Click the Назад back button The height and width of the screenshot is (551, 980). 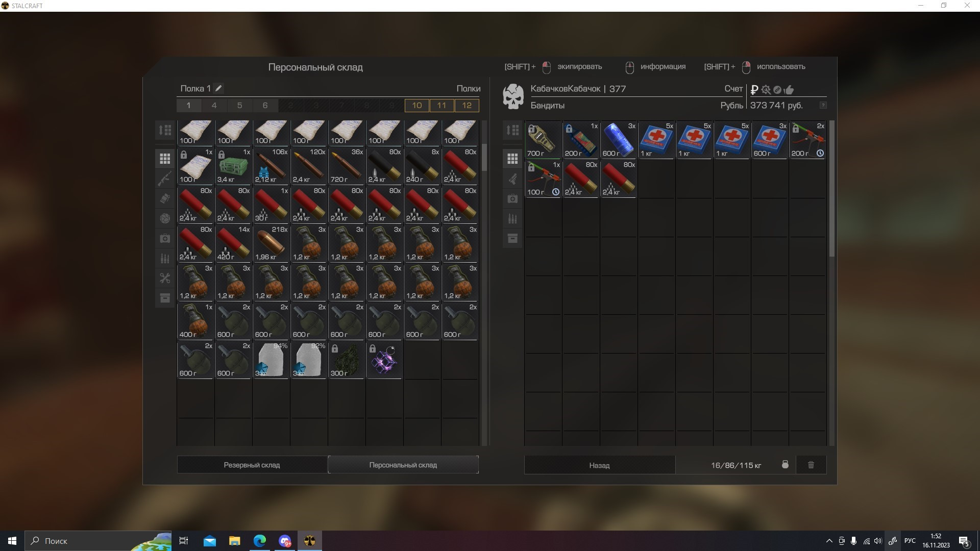pyautogui.click(x=599, y=465)
